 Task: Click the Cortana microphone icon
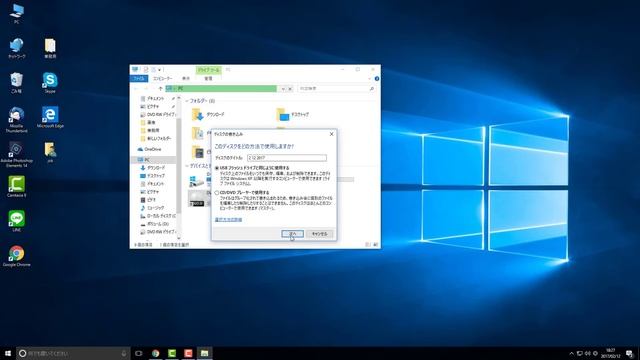pyautogui.click(x=124, y=353)
